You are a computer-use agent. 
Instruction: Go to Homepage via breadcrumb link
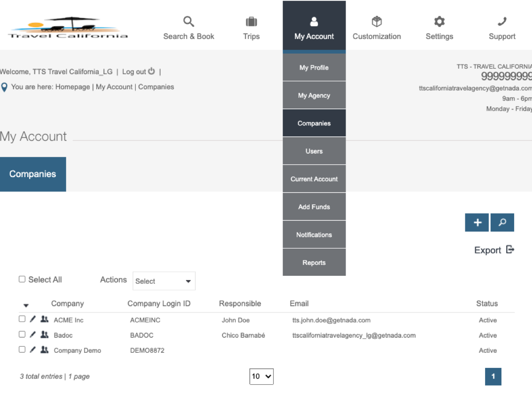click(x=73, y=87)
